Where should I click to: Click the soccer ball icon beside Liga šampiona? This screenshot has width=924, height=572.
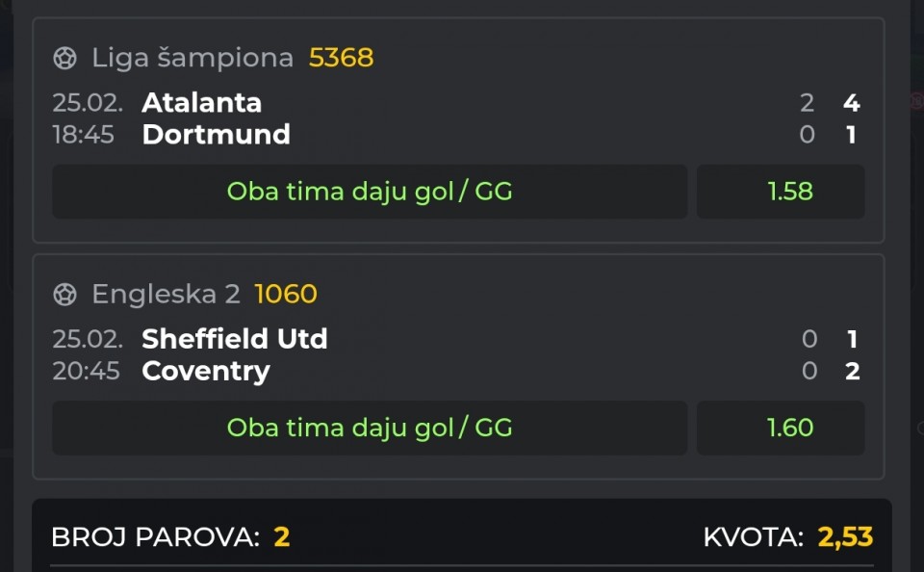pos(64,59)
